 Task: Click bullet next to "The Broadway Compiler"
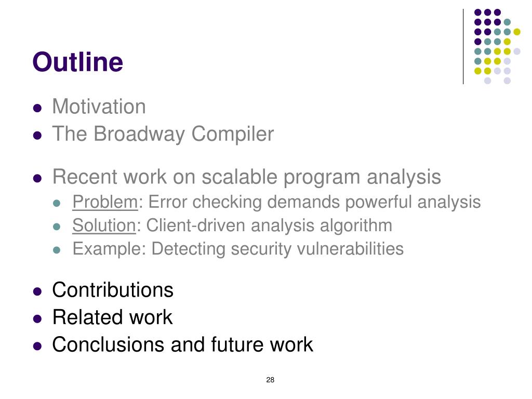[x=37, y=136]
